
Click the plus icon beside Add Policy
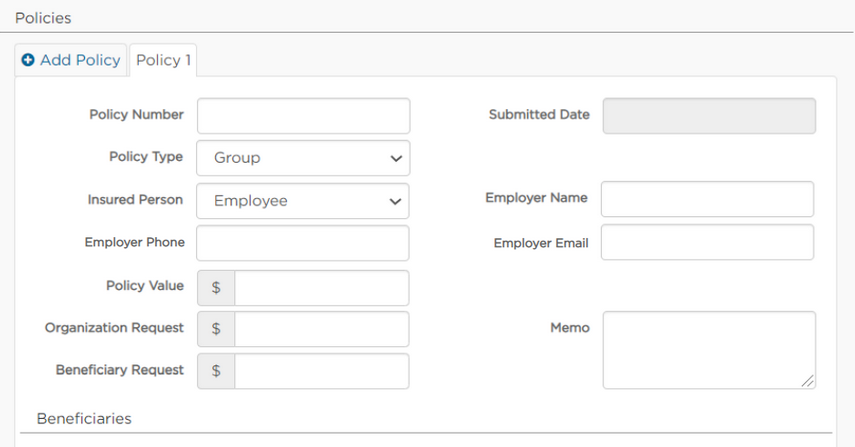click(x=28, y=60)
